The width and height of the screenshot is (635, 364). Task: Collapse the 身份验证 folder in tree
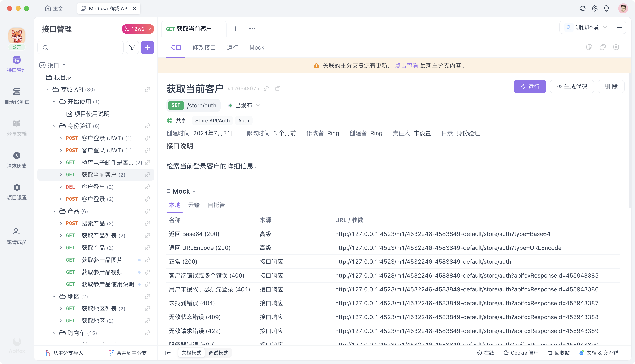[54, 126]
